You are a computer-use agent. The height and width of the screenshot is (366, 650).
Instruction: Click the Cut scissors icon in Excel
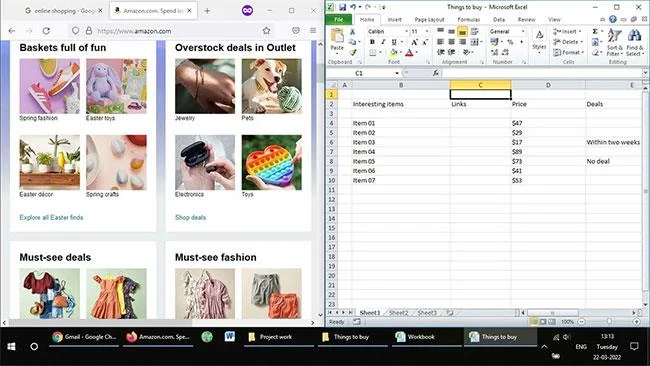point(352,32)
